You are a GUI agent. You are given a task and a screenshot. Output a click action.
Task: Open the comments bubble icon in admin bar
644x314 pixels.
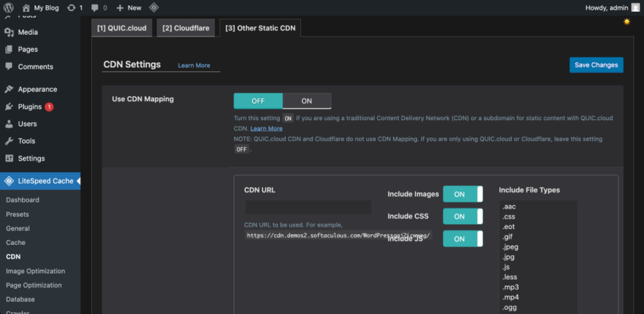pyautogui.click(x=95, y=8)
